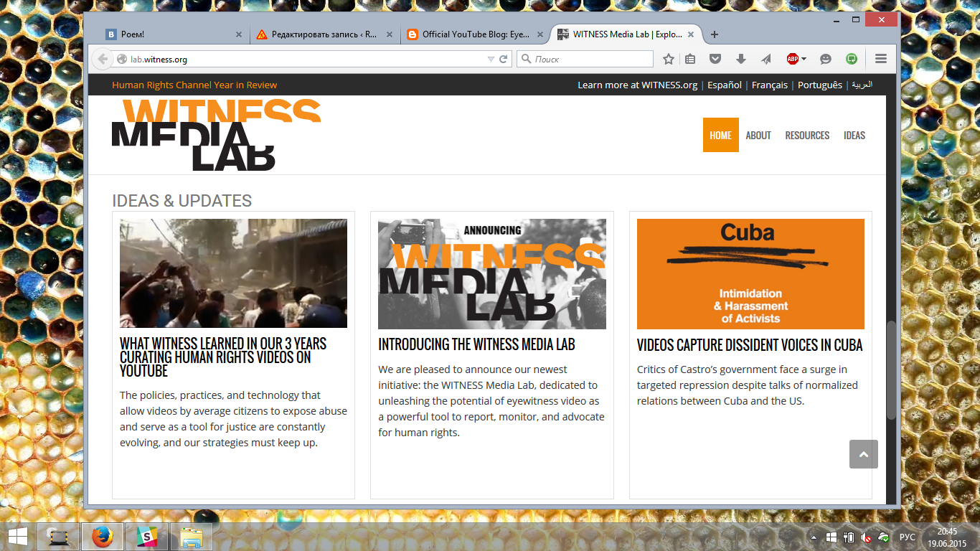
Task: Switch to the Official YouTube Blog tab
Action: 476,34
